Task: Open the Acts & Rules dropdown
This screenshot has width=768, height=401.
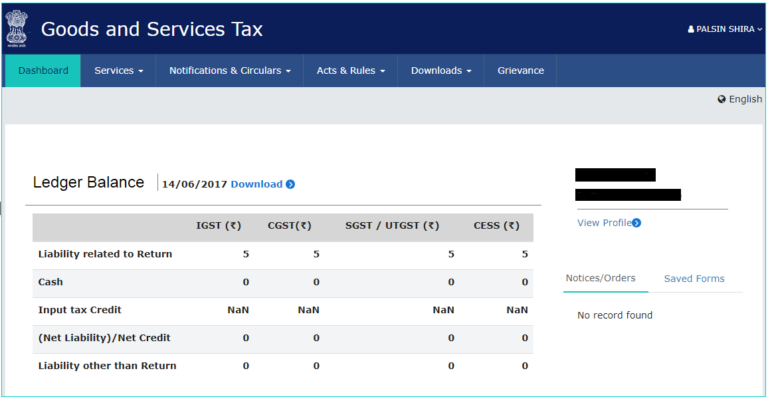Action: point(350,71)
